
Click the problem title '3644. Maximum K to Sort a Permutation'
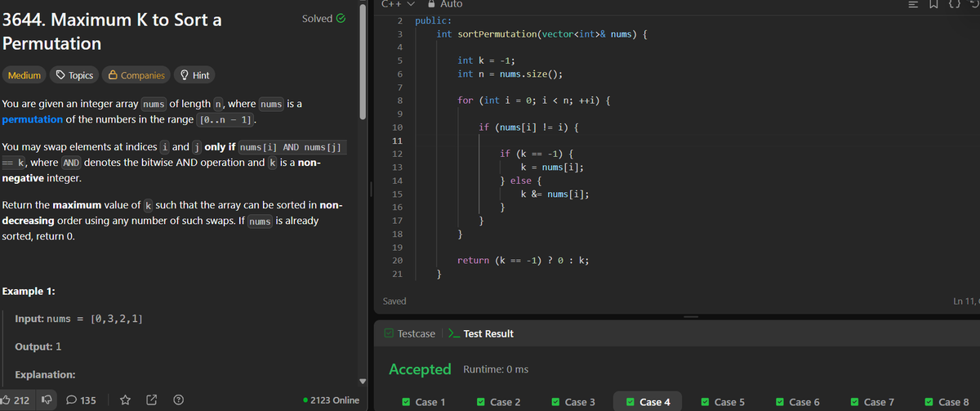click(x=112, y=31)
